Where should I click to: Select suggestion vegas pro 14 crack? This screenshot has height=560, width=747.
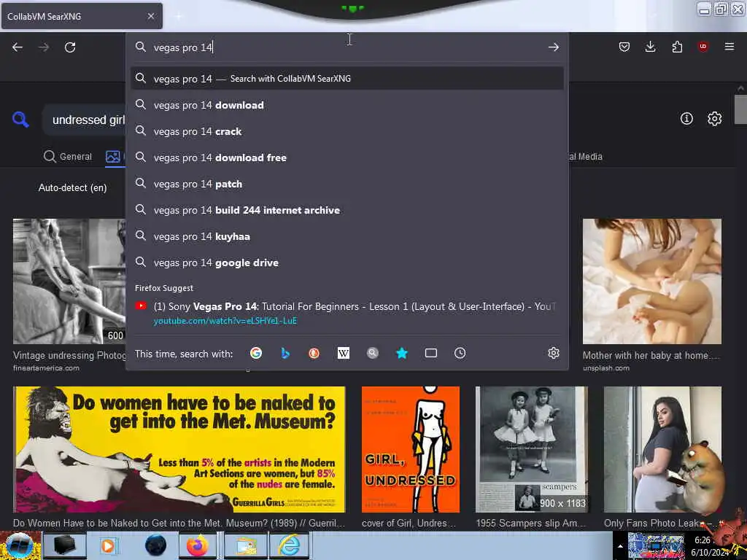point(347,131)
